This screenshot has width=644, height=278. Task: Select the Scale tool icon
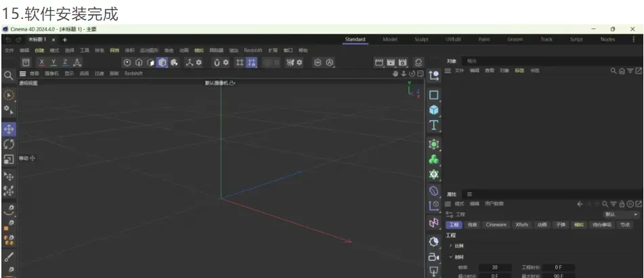coord(9,159)
